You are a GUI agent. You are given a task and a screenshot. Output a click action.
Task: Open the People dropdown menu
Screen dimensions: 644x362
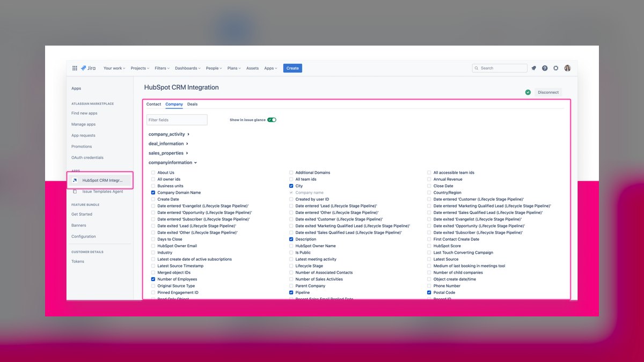point(214,68)
